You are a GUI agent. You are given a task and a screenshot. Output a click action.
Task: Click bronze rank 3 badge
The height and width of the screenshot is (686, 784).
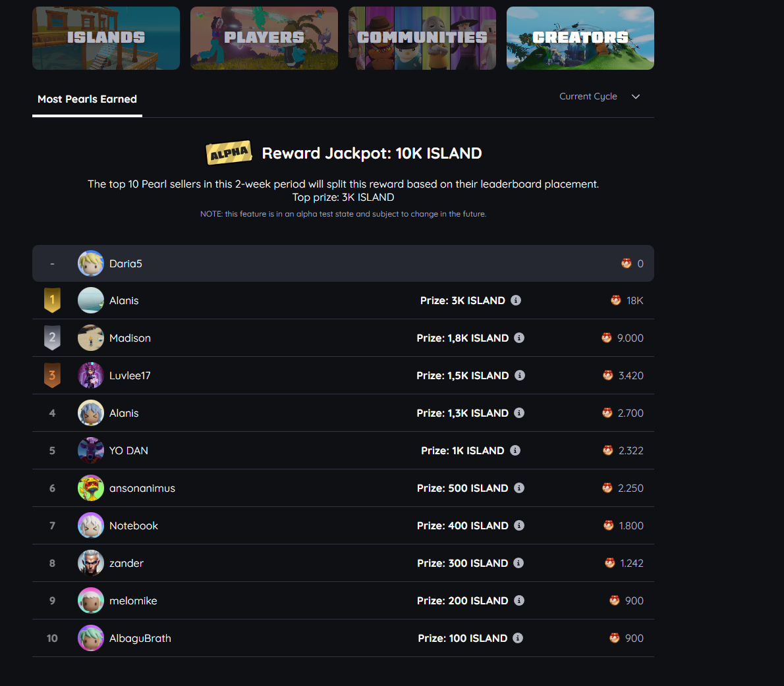52,375
